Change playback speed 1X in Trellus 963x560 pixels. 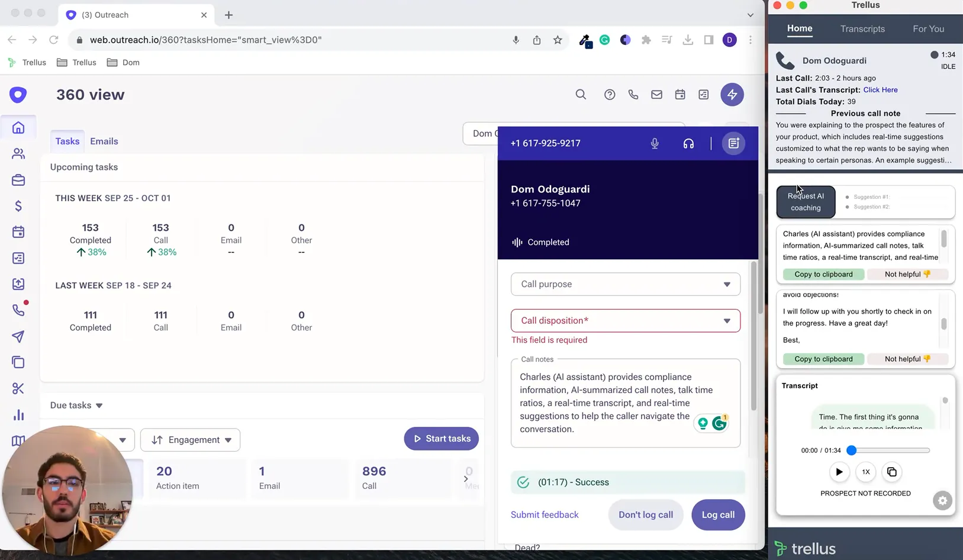point(865,472)
